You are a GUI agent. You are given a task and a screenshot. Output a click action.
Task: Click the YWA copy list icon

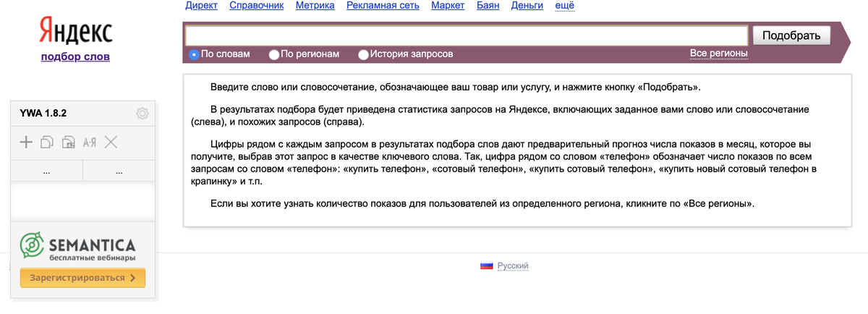click(47, 142)
